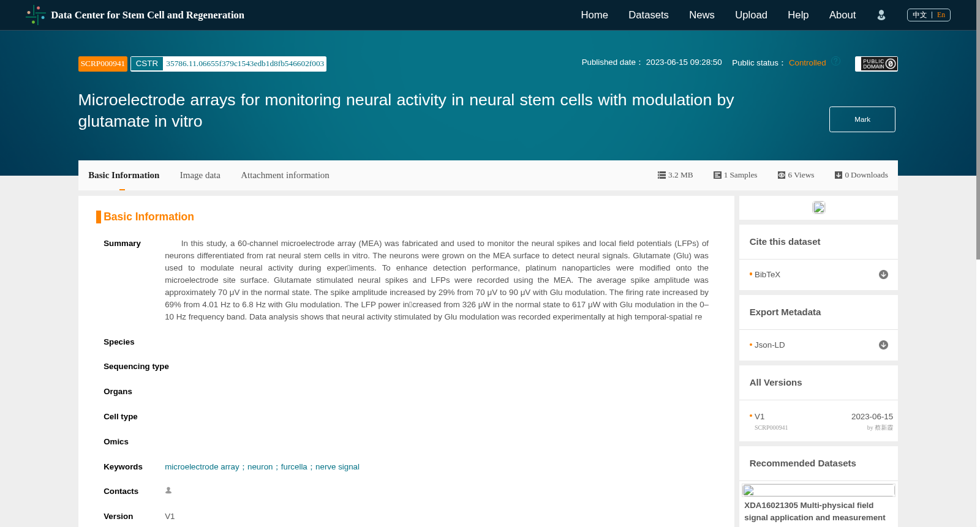Open the user account icon
The width and height of the screenshot is (980, 527).
click(881, 15)
